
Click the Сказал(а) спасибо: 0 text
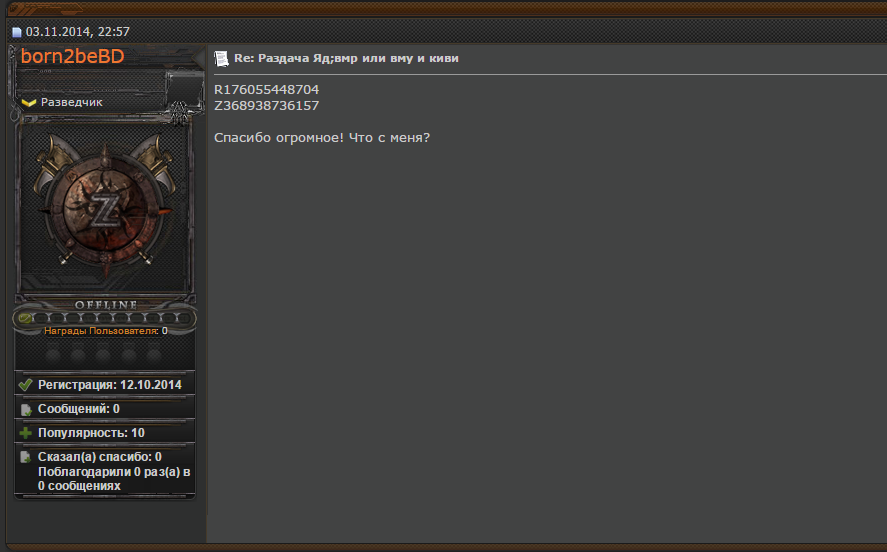100,457
